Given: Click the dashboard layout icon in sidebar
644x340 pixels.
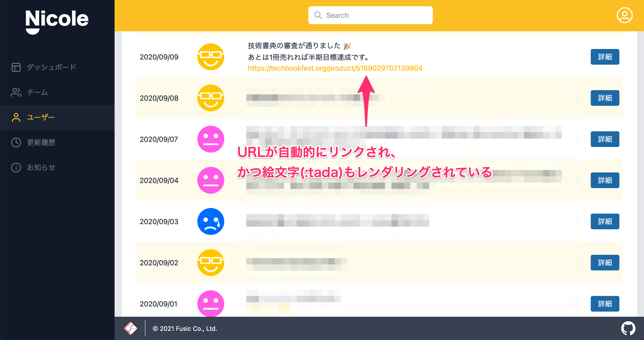Looking at the screenshot, I should [16, 67].
